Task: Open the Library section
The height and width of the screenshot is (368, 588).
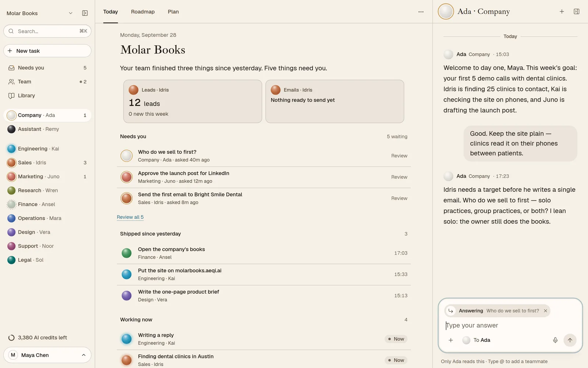Action: (47, 96)
